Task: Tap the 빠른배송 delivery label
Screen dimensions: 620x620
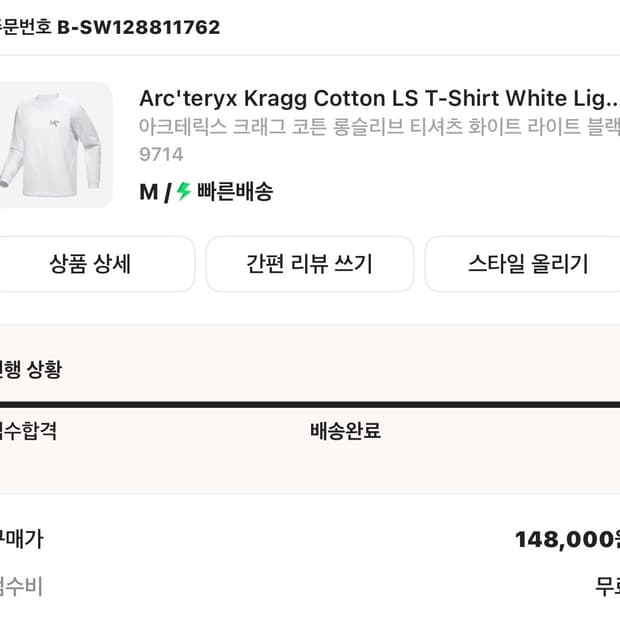Action: pos(235,192)
